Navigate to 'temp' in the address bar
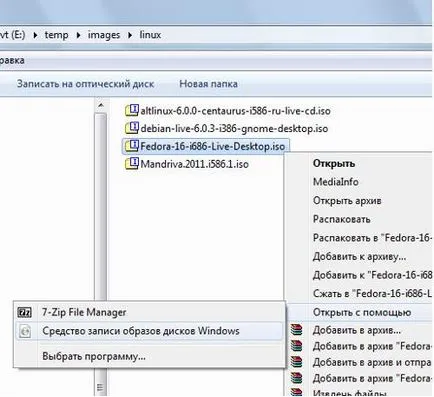 pos(56,35)
